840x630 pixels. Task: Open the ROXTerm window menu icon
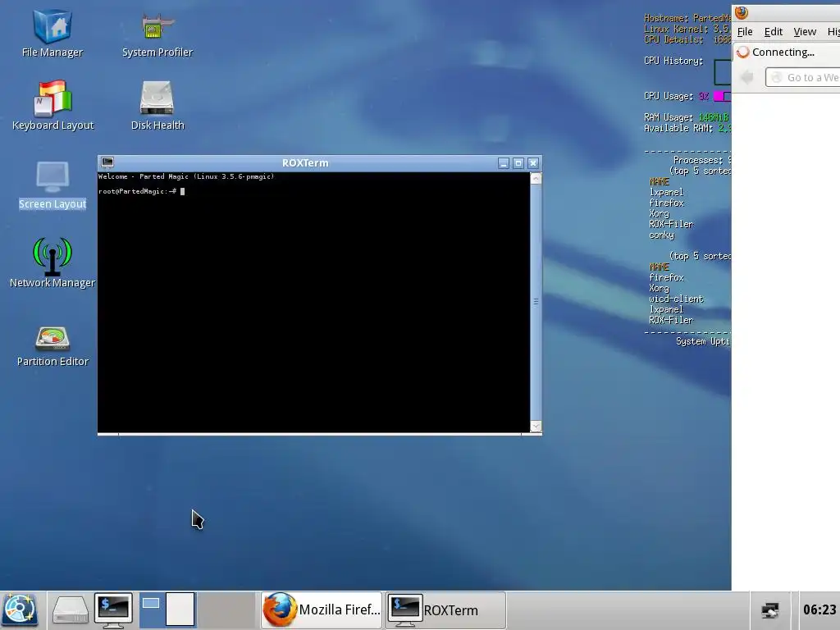tap(107, 162)
